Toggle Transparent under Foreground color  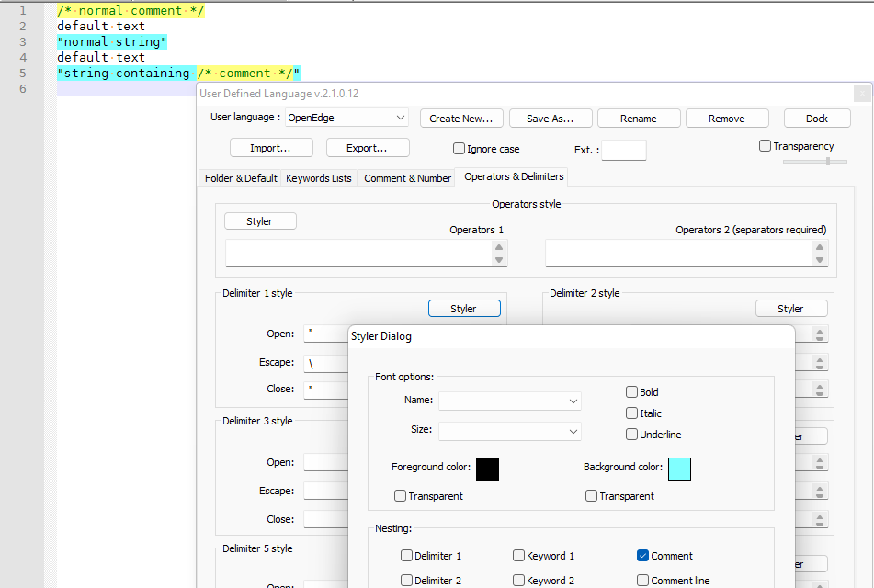click(400, 495)
